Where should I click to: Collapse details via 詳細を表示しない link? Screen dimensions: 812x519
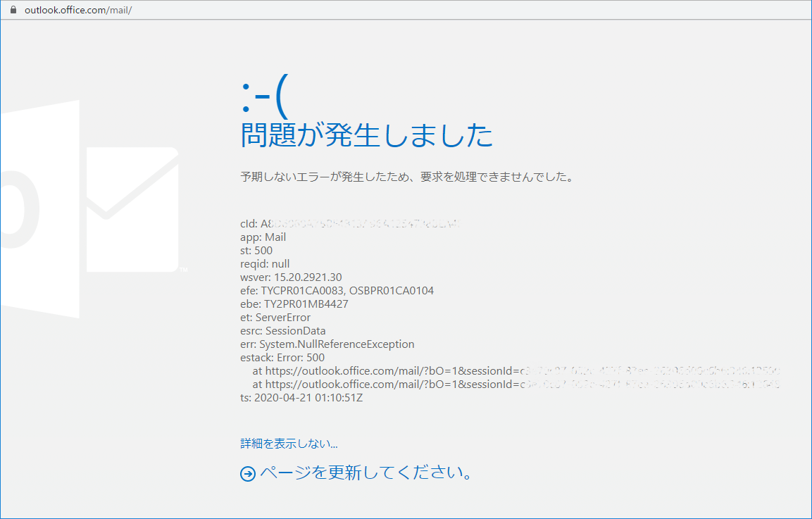(x=289, y=444)
